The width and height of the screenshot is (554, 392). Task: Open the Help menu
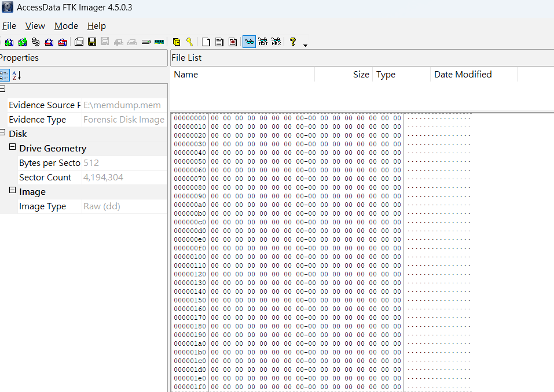click(97, 26)
